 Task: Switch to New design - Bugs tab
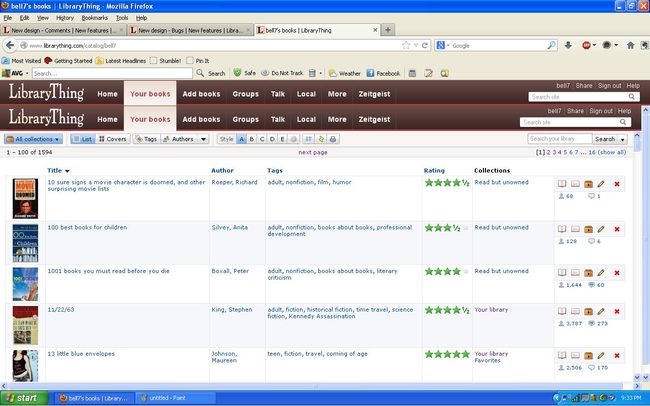(x=190, y=30)
